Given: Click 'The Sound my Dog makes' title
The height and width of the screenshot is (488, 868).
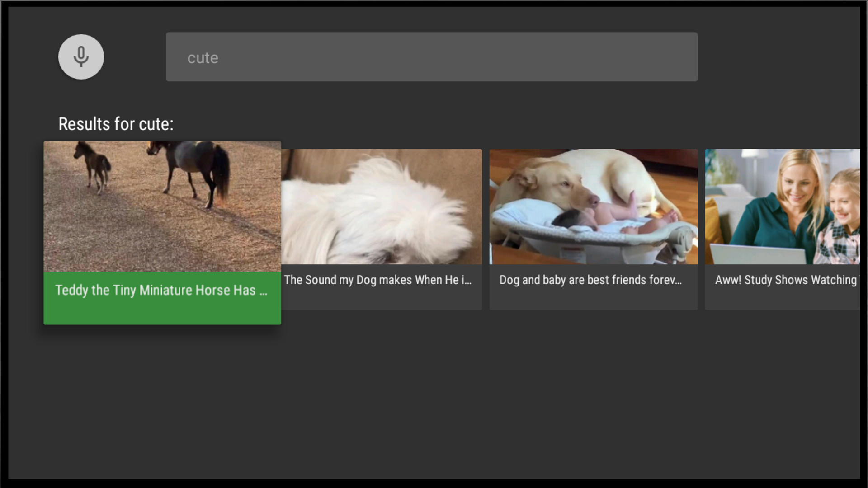Looking at the screenshot, I should tap(377, 280).
